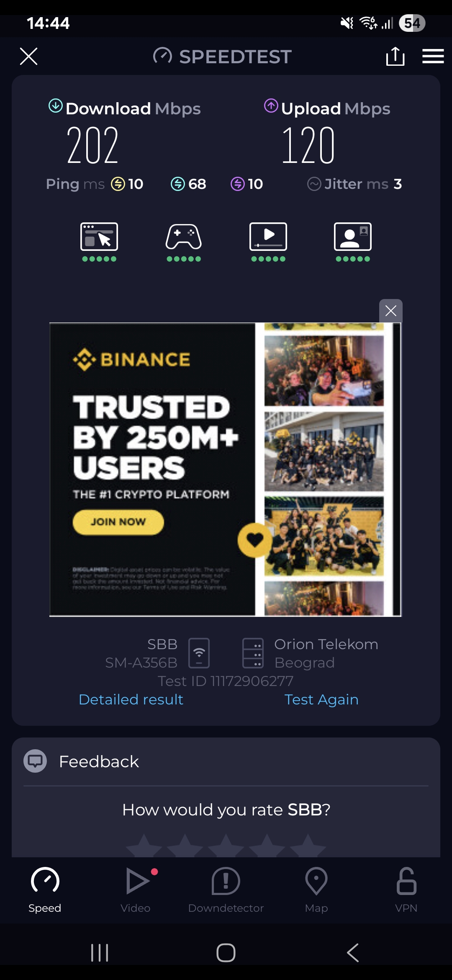Open the Detailed result link
Screen dimensions: 452x980
click(x=131, y=699)
